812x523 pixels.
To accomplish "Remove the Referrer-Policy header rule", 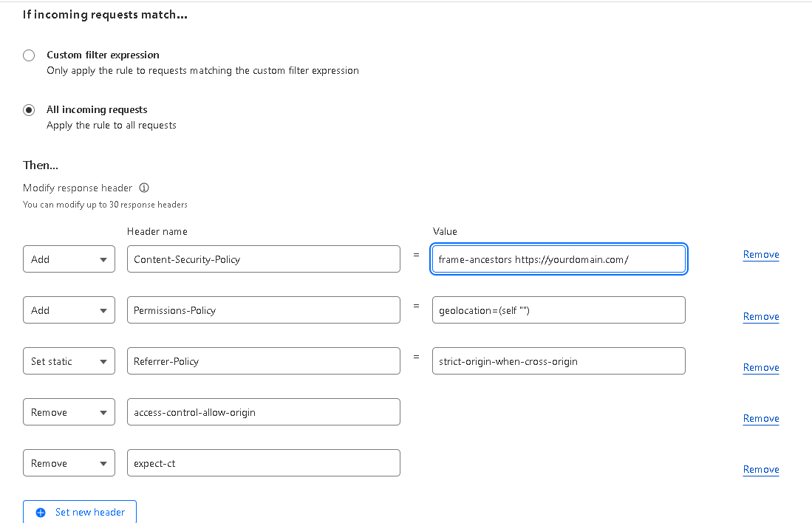I will point(760,367).
